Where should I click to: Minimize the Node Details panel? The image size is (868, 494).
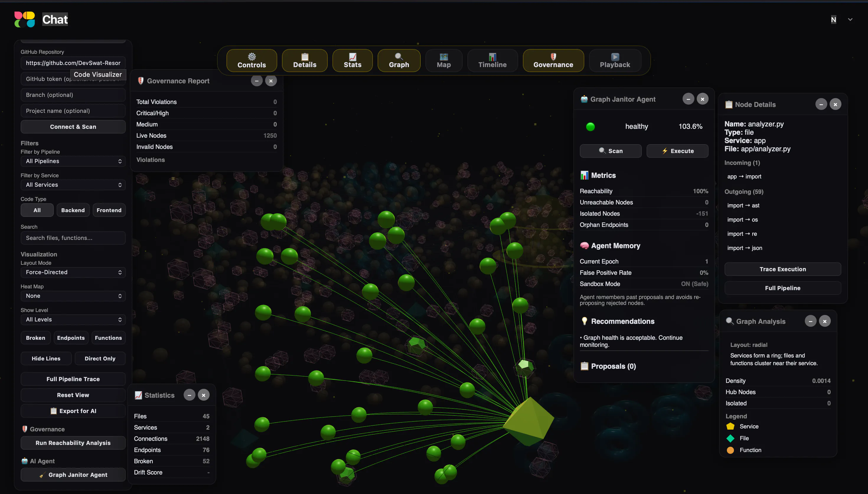pos(821,105)
